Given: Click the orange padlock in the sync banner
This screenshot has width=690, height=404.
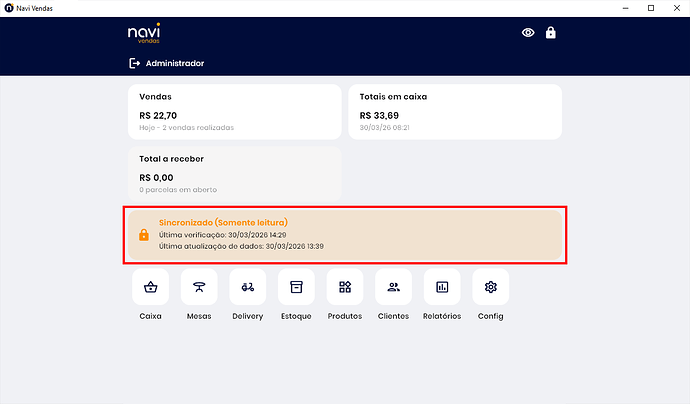Looking at the screenshot, I should click(x=144, y=235).
